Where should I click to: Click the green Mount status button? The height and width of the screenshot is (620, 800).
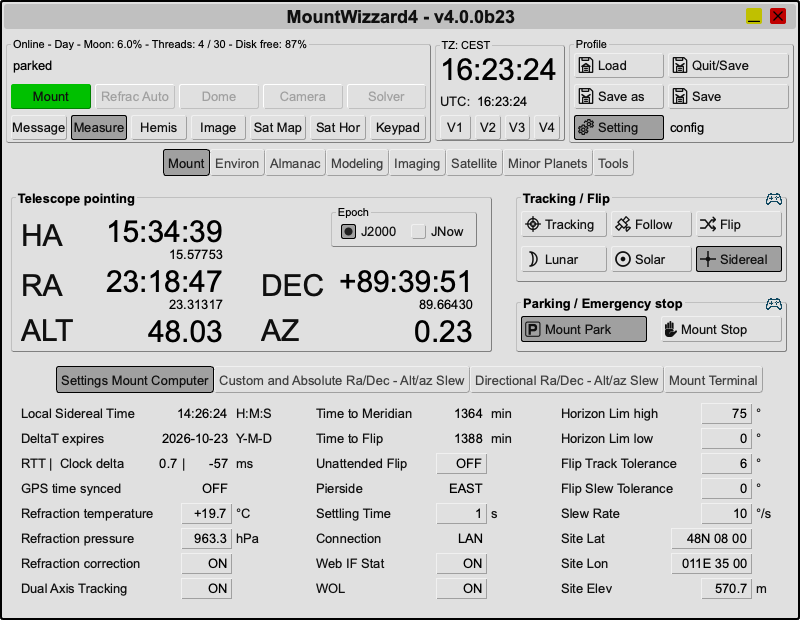(51, 96)
